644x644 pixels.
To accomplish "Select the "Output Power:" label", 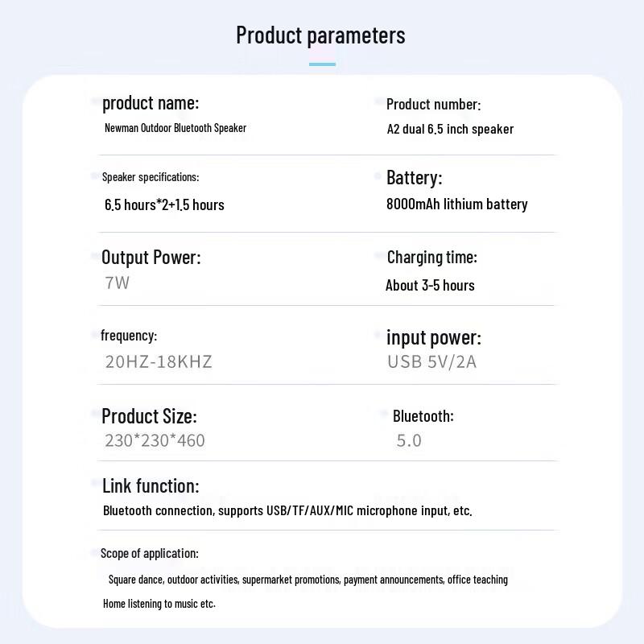I will (x=151, y=258).
